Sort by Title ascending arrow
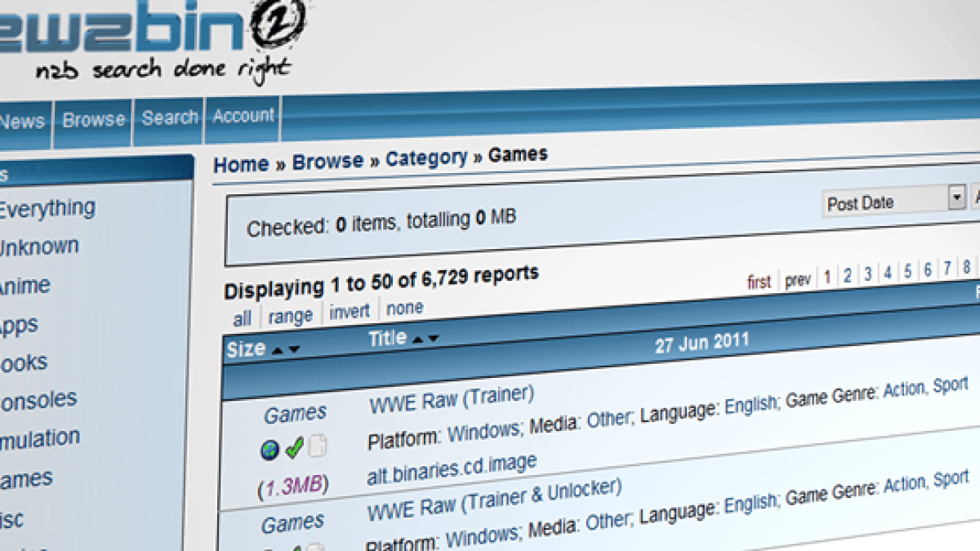Viewport: 980px width, 551px height. (x=417, y=339)
